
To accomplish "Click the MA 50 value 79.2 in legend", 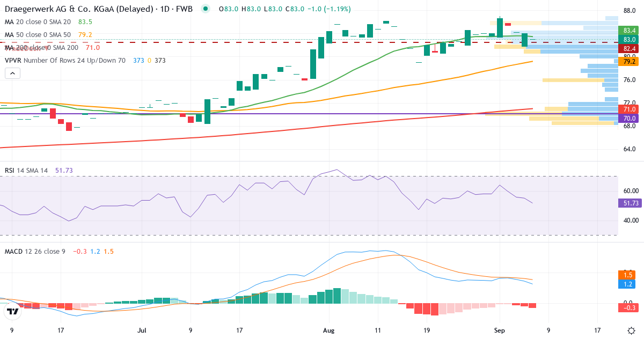I will point(85,35).
